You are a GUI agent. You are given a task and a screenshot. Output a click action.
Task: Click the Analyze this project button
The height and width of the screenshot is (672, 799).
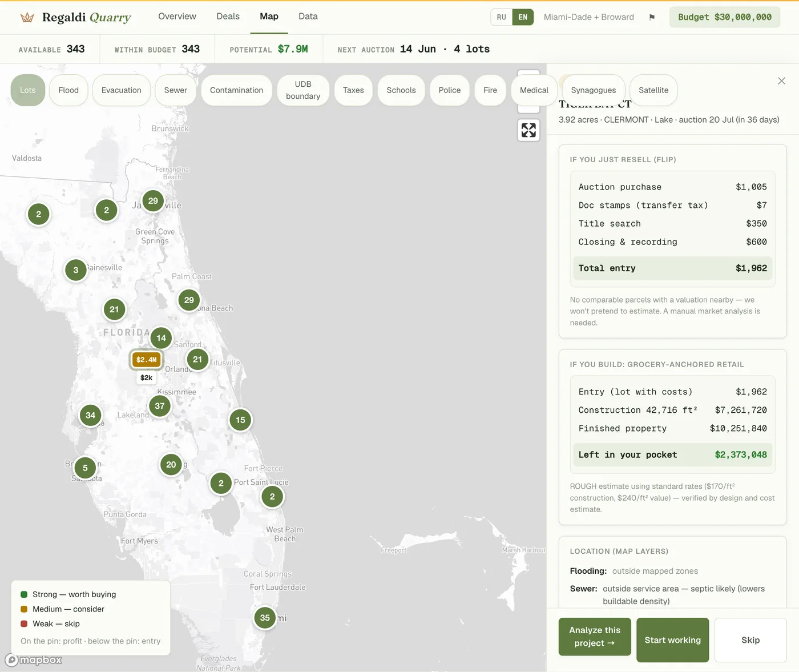tap(595, 637)
